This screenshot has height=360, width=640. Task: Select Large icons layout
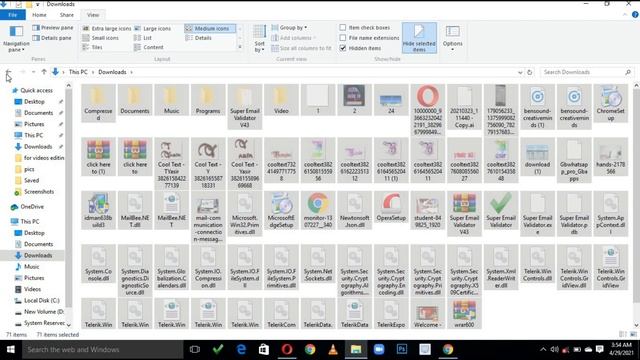[x=153, y=29]
